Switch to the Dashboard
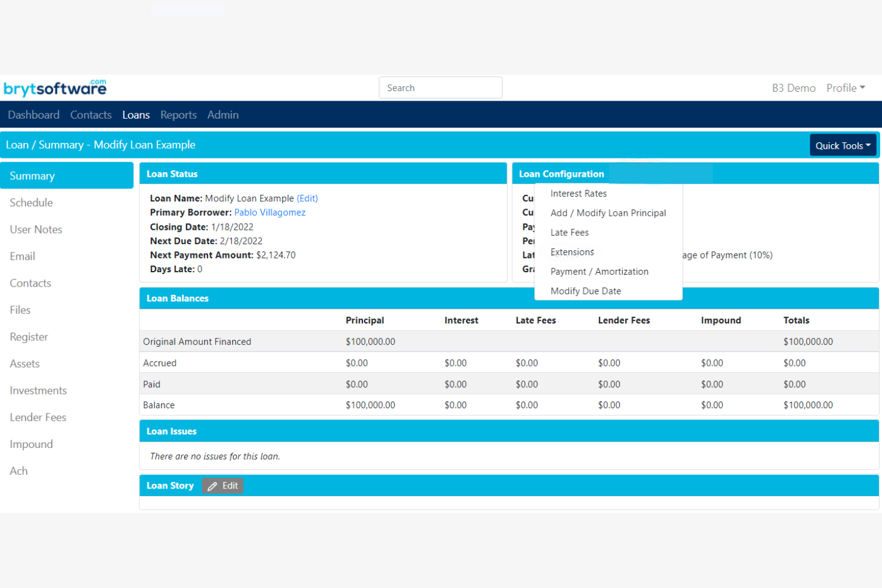882x588 pixels. click(33, 114)
